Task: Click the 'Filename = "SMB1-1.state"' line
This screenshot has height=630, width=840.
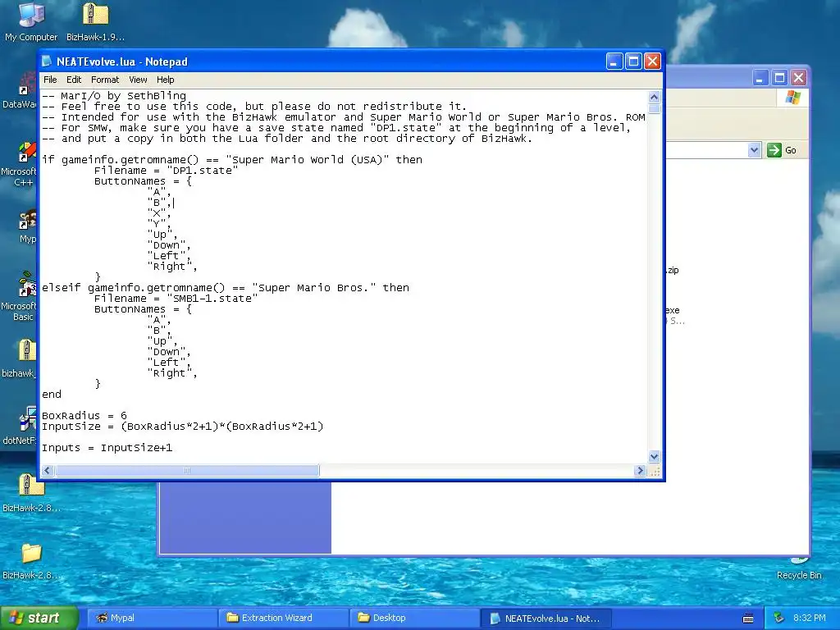Action: click(176, 299)
